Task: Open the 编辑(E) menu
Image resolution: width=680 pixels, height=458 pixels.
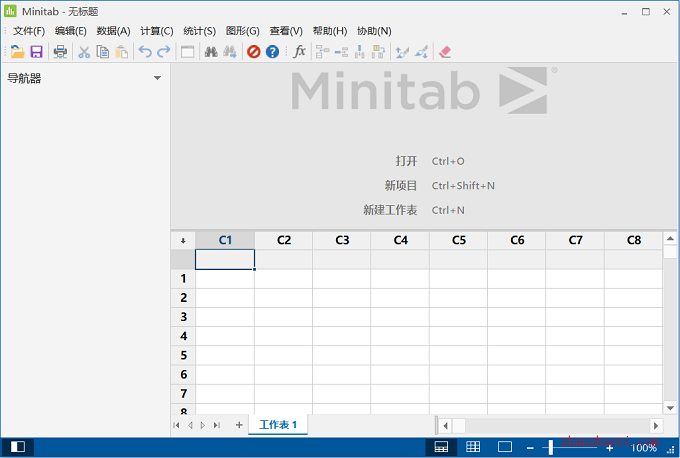Action: tap(71, 31)
